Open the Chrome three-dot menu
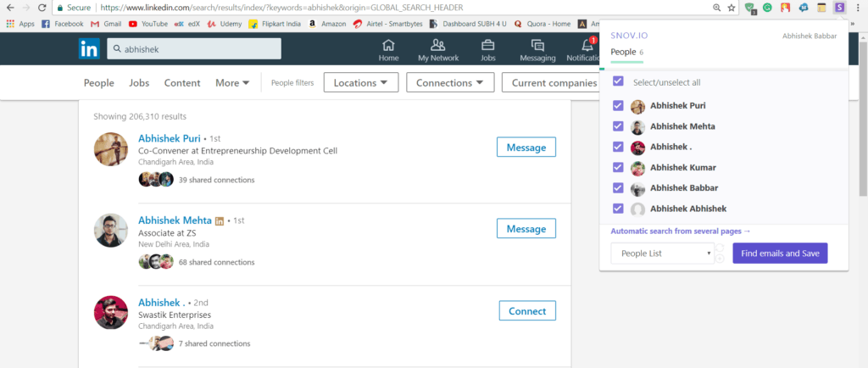This screenshot has width=868, height=368. coord(858,8)
